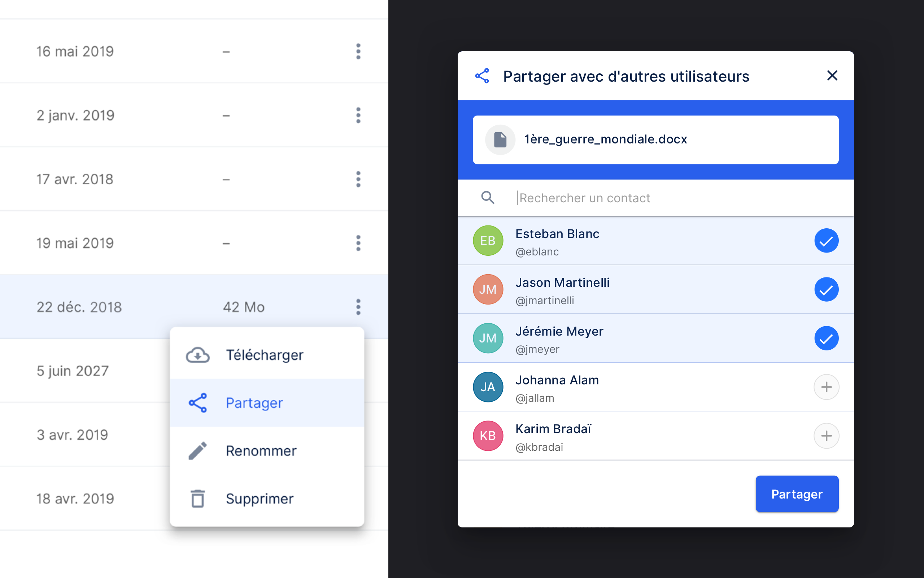Choose Partager from context menu

tap(267, 402)
